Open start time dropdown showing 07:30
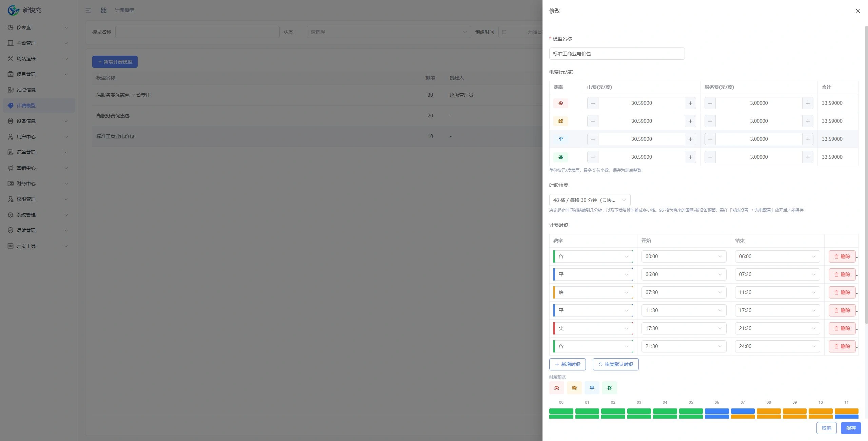The height and width of the screenshot is (441, 868). [684, 292]
